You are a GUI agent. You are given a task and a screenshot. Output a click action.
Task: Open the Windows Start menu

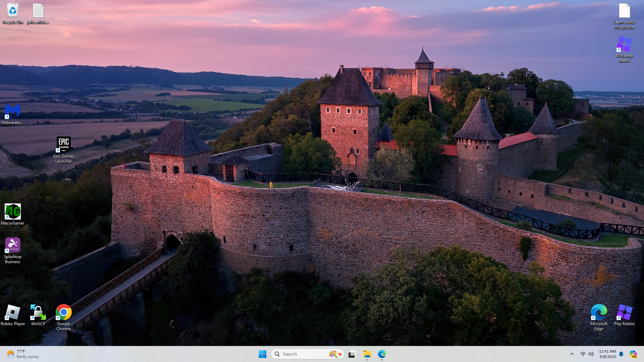(x=262, y=354)
